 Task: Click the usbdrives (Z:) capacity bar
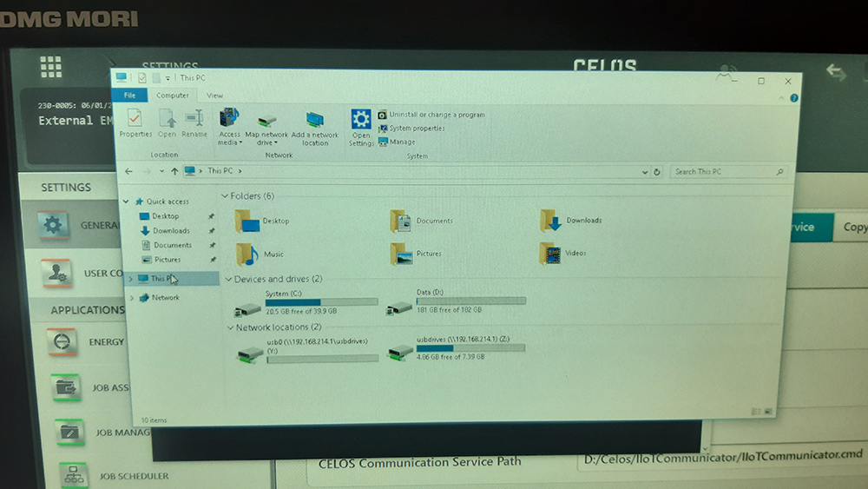470,347
